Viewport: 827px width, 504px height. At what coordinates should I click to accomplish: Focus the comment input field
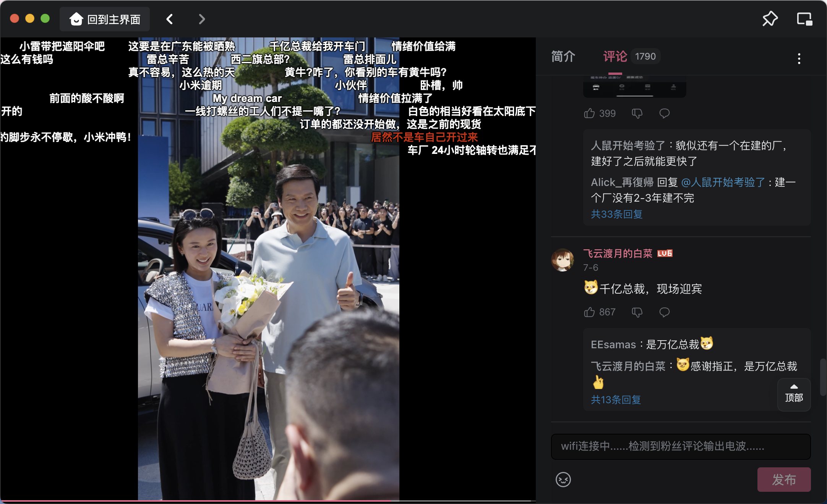[681, 446]
